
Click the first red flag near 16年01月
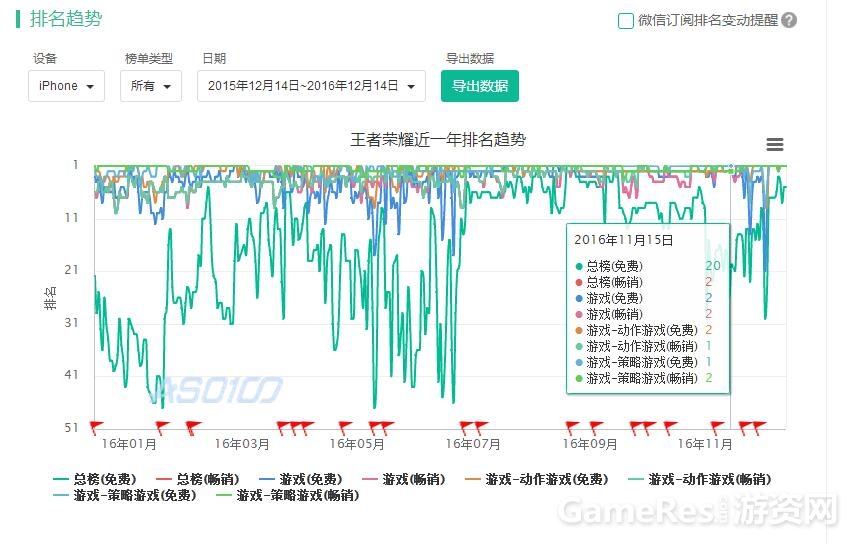coord(97,427)
